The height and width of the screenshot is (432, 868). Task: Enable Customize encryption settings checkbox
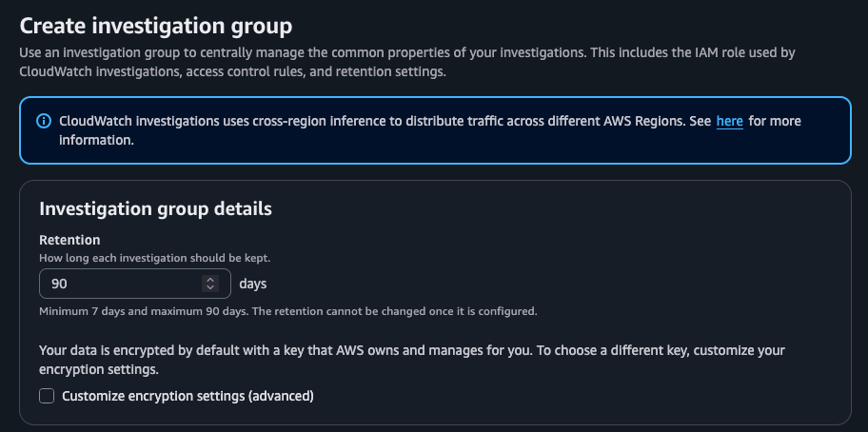click(x=47, y=396)
